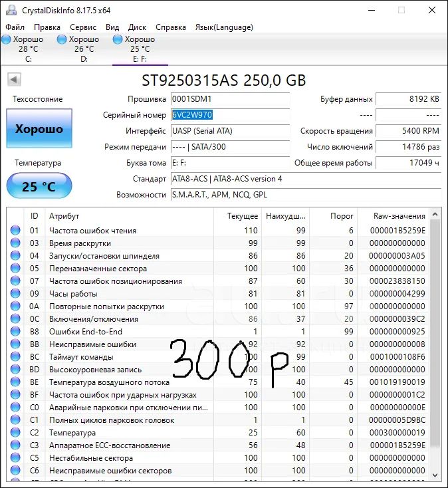Click the Буфер данных value 8192 KB
Viewport: 448px width, 488px height.
[409, 99]
